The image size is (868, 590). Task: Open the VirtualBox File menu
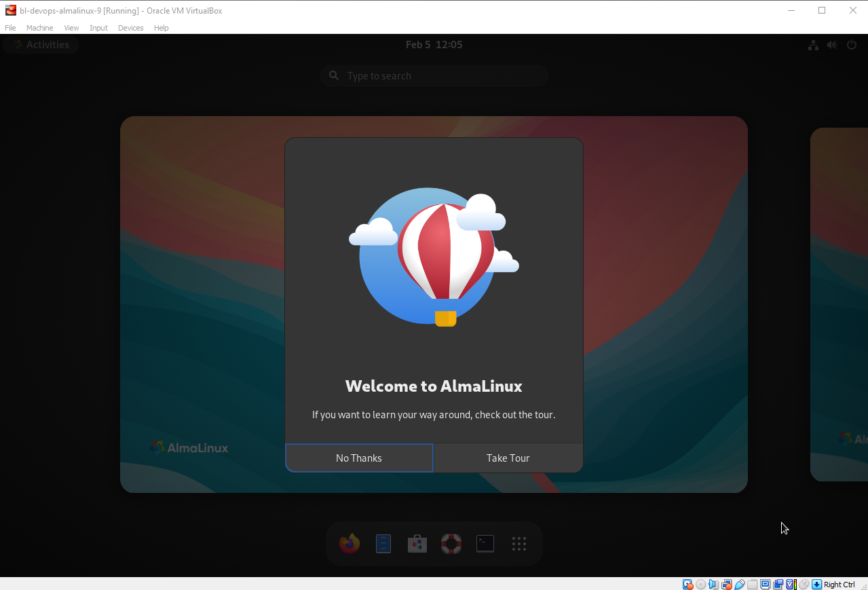[10, 28]
